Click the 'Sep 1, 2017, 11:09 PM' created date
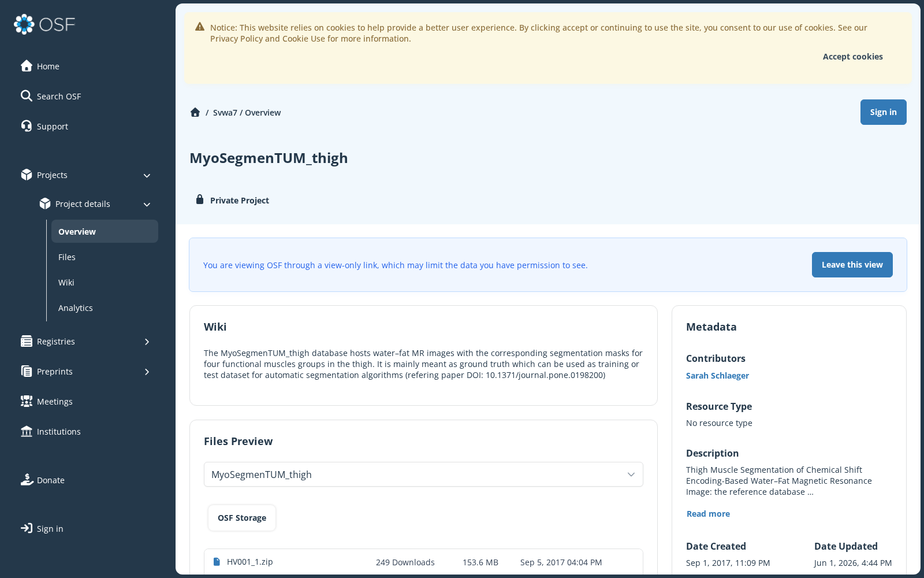Screen dimensions: 924x578 (x=728, y=563)
